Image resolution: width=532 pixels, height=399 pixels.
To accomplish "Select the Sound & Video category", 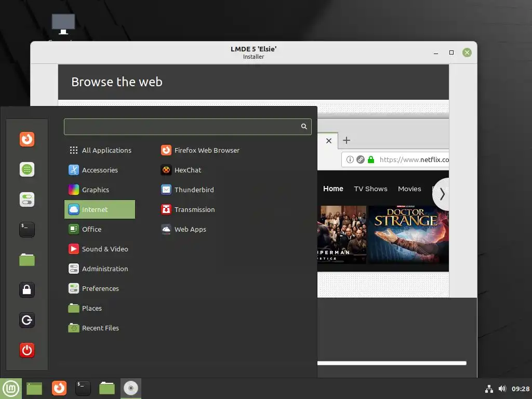I will click(100, 249).
